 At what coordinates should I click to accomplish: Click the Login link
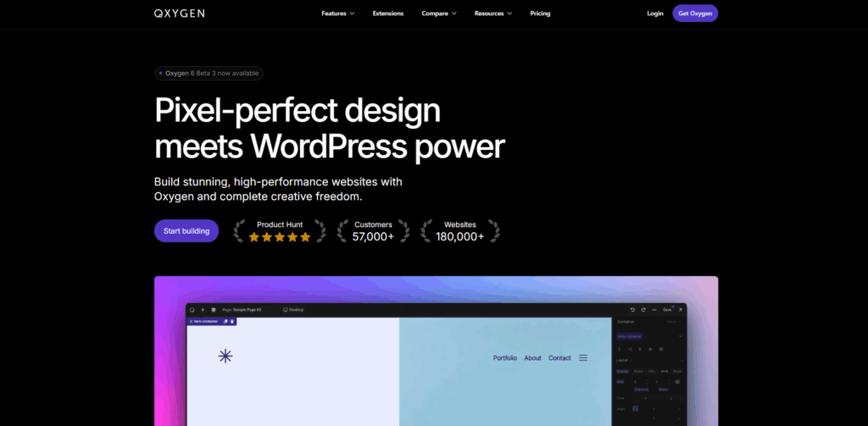pos(655,14)
